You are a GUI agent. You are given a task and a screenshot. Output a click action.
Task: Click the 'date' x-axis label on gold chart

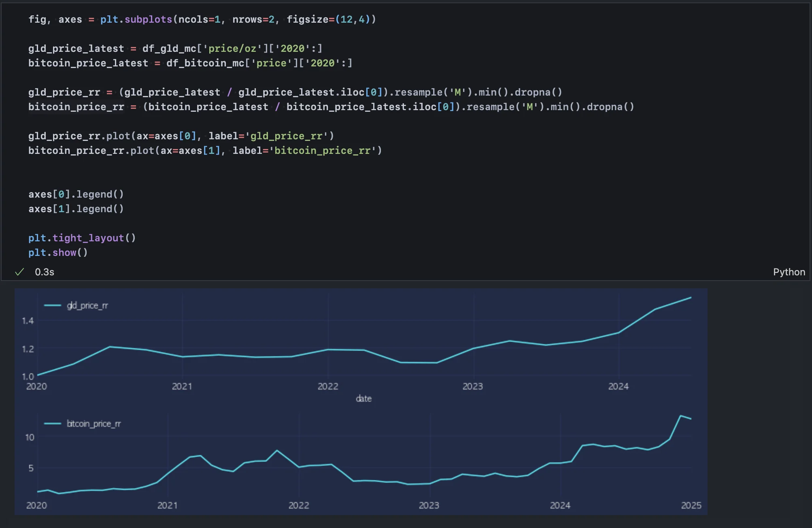363,398
